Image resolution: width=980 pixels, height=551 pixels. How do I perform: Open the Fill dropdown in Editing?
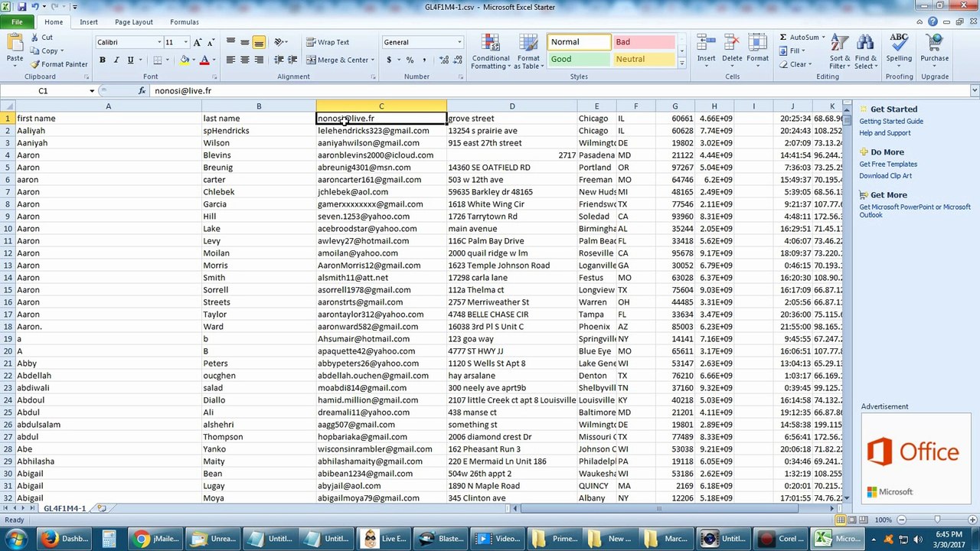tap(803, 51)
